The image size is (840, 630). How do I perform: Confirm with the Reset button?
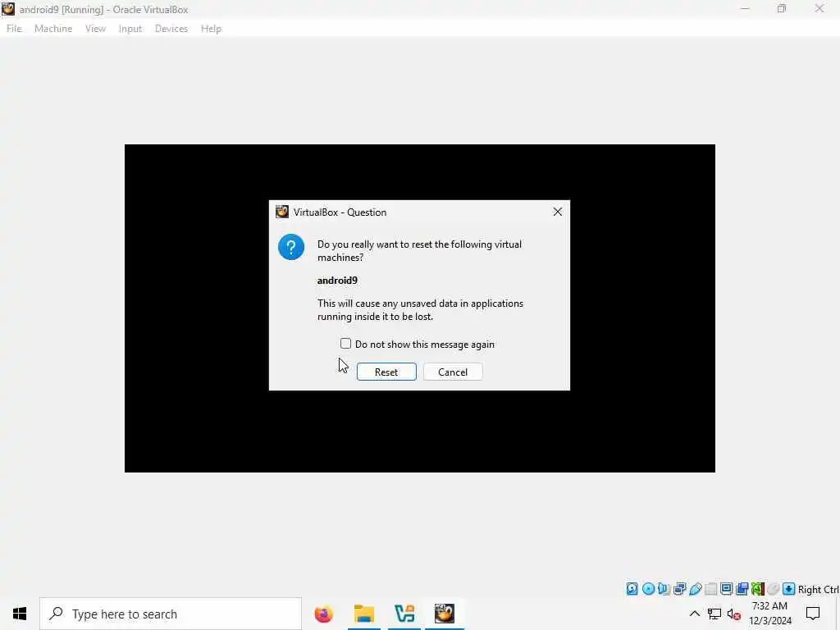click(386, 372)
